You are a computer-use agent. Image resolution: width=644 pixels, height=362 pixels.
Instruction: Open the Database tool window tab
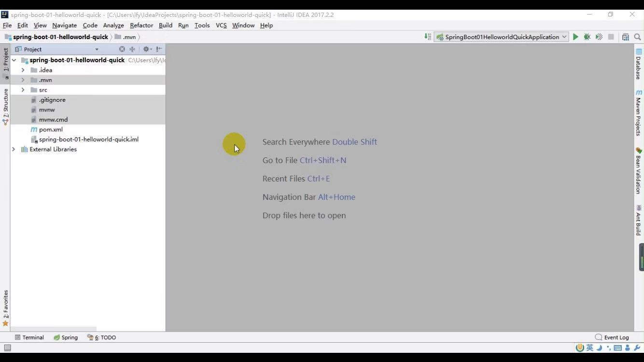click(639, 64)
